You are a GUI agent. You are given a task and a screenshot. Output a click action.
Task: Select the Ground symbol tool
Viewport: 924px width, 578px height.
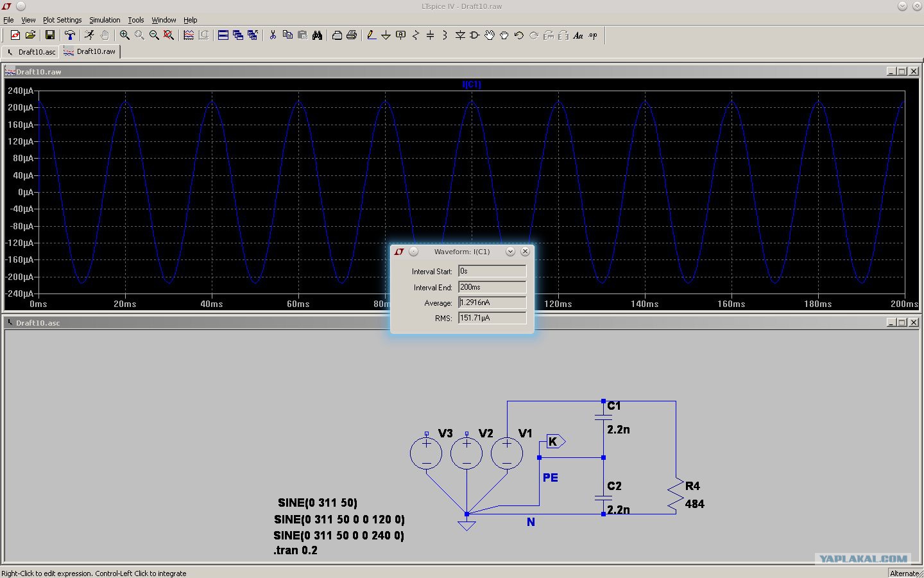coord(386,35)
